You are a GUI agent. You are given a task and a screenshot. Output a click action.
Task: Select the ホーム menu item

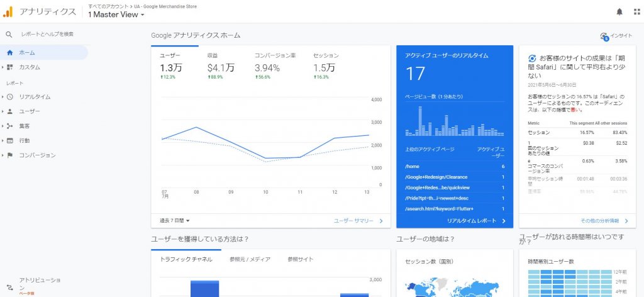[44, 53]
